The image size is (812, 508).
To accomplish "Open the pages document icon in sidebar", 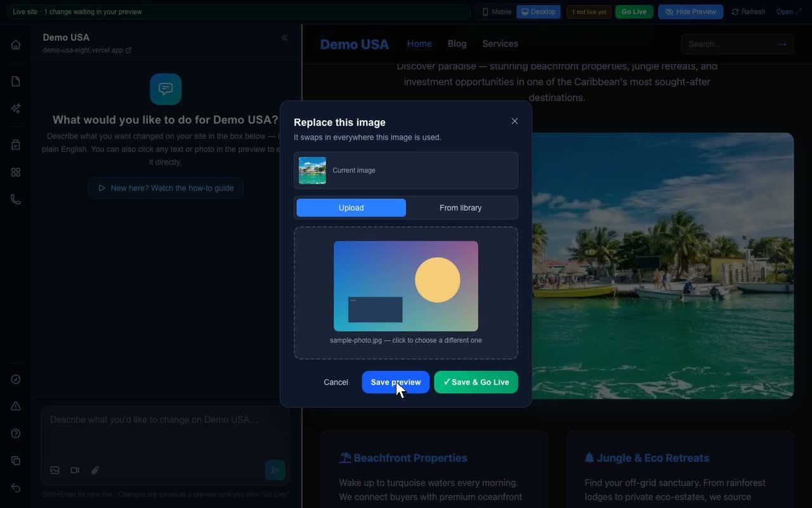I will coord(16,81).
